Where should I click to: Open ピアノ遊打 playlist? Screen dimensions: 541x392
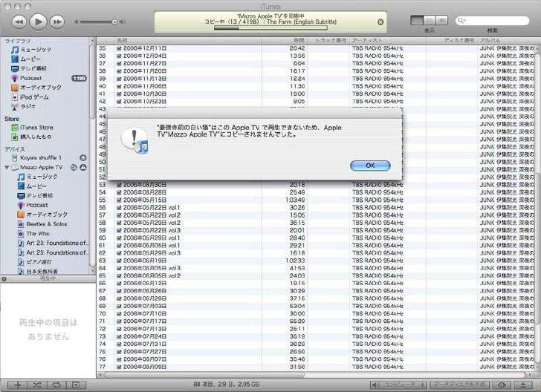coord(39,262)
